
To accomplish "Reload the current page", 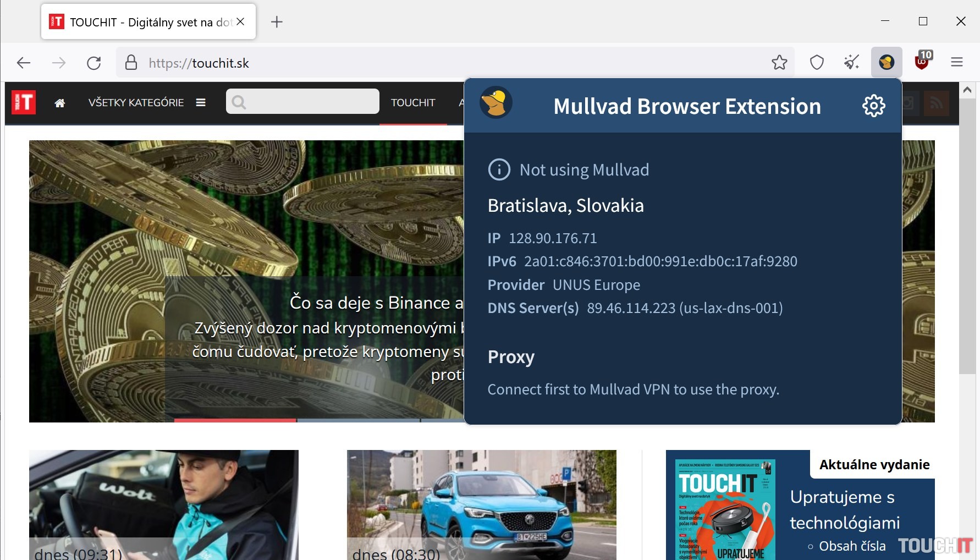I will click(94, 63).
